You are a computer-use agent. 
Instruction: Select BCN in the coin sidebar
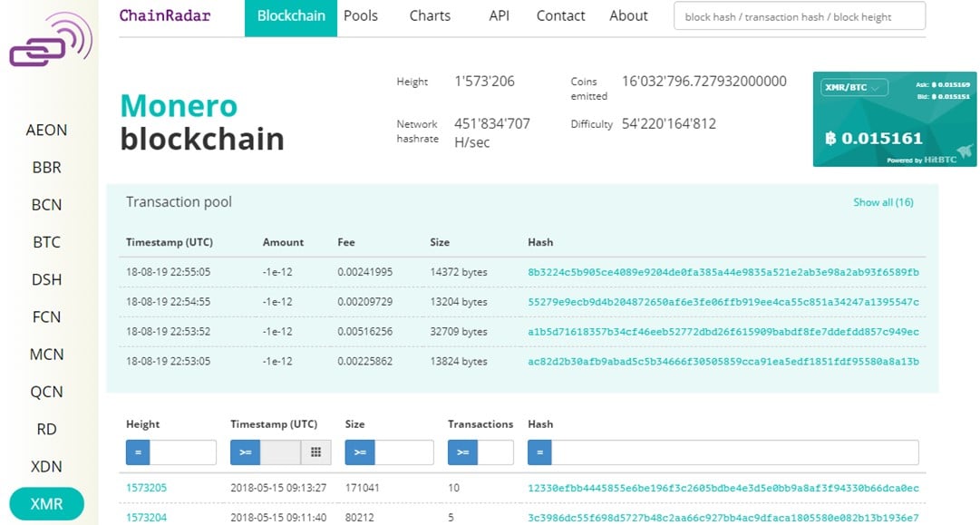[46, 205]
